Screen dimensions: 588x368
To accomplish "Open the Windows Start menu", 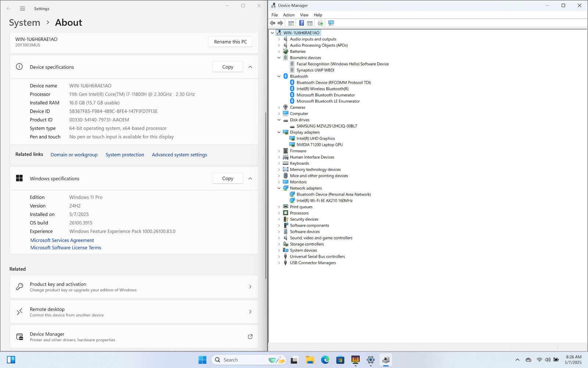I will click(x=202, y=360).
